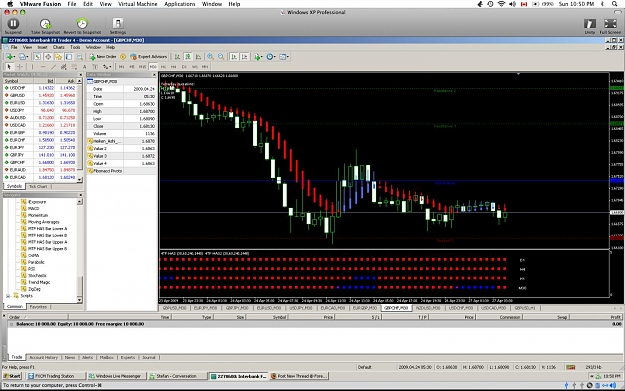
Task: Open VMware Settings icon
Action: 118,24
